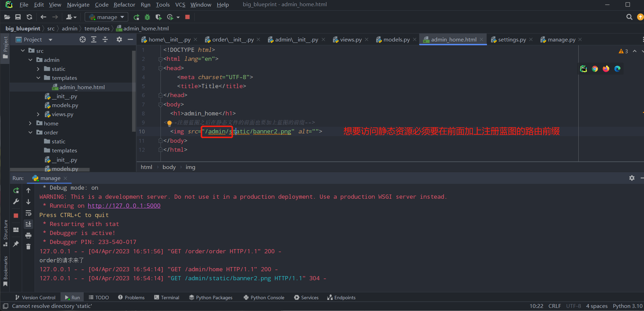Image resolution: width=644 pixels, height=311 pixels.
Task: Pin the Run tab
Action: pyautogui.click(x=16, y=244)
